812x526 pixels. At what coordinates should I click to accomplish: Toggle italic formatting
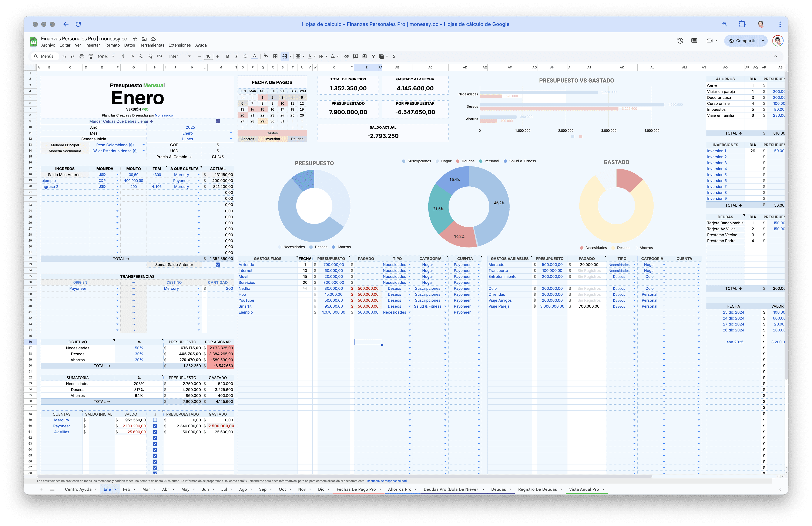236,56
